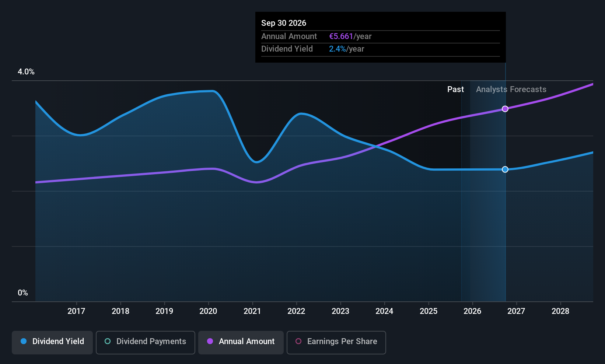Toggle the Dividend Yield legend series

(x=52, y=342)
